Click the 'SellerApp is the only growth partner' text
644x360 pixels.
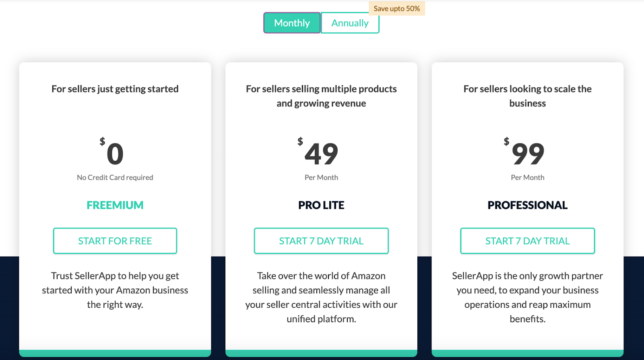point(527,297)
